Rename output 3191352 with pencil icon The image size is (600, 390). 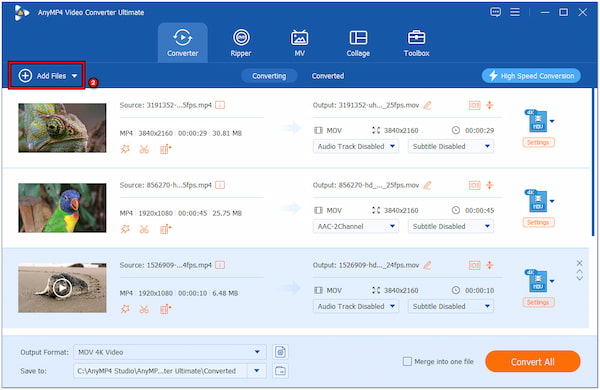click(x=427, y=105)
